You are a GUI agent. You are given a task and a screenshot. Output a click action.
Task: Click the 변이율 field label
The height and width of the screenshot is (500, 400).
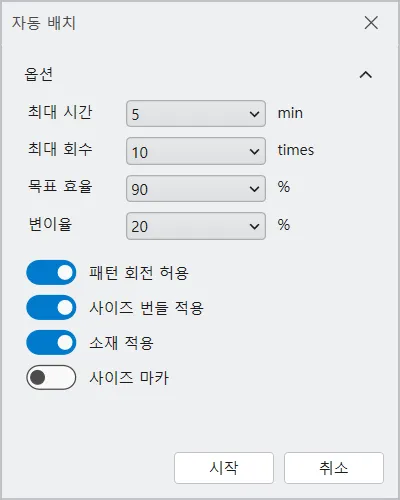point(50,224)
